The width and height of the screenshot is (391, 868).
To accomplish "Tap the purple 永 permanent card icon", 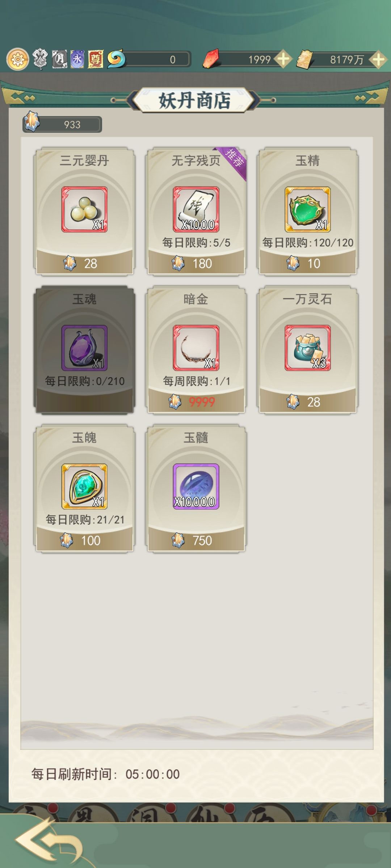I will pos(77,59).
